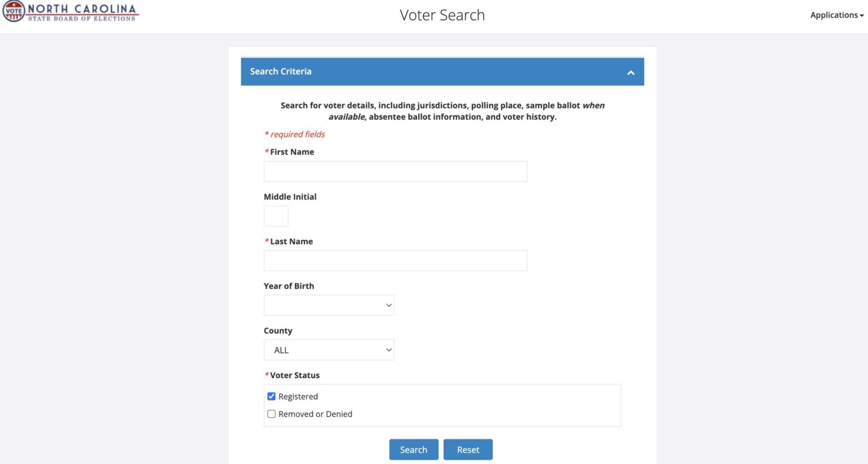
Task: Click the County dropdown arrow
Action: [389, 350]
